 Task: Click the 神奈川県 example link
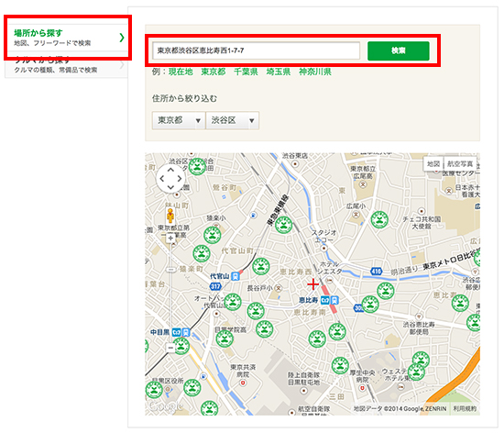(315, 72)
